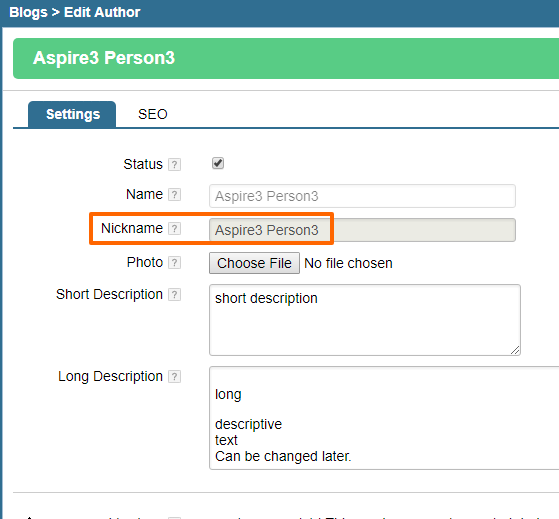Go to Blogs in the breadcrumb
This screenshot has height=519, width=559.
pos(28,12)
